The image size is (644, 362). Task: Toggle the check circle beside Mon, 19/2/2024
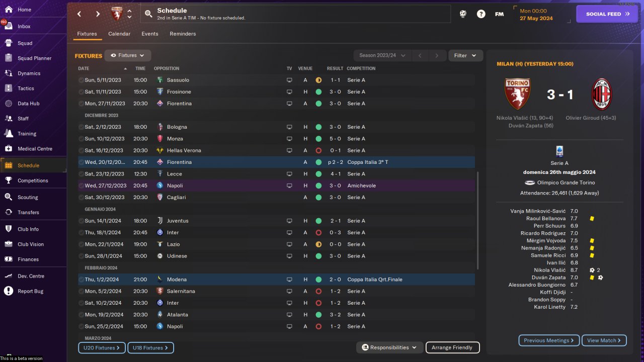tap(81, 315)
